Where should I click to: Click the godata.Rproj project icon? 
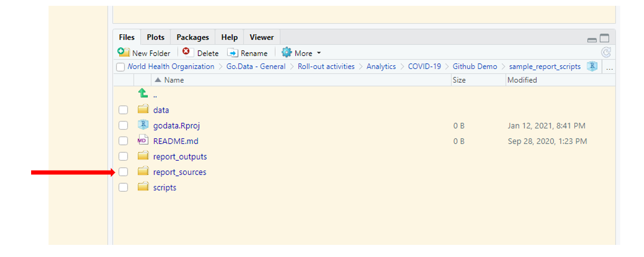tap(143, 125)
